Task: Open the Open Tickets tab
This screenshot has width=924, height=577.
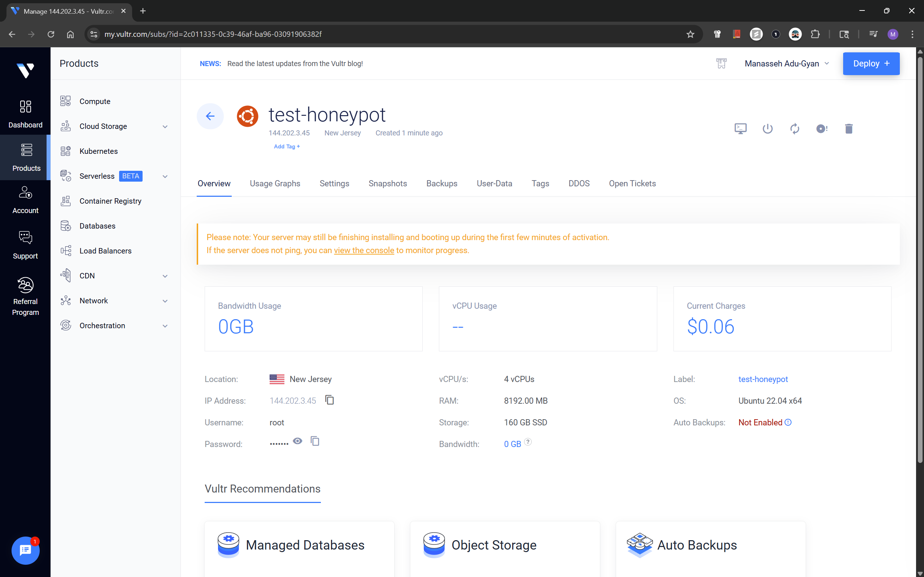Action: (632, 183)
